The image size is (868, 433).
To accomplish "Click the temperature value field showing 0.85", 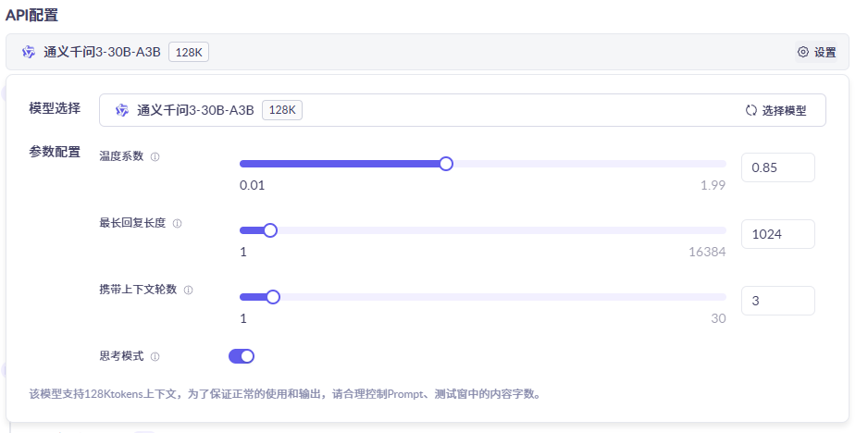I will tap(777, 167).
